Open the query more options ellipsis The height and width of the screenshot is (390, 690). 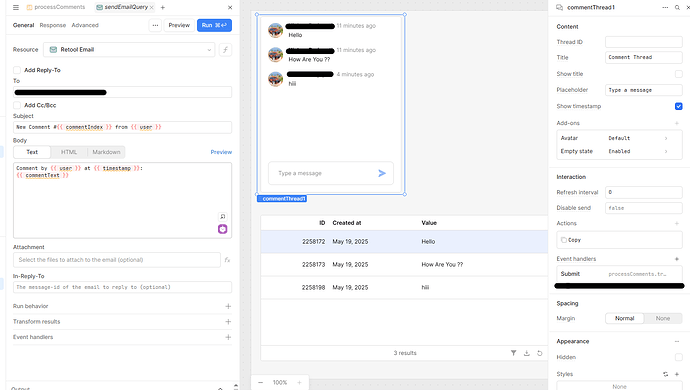tap(155, 25)
